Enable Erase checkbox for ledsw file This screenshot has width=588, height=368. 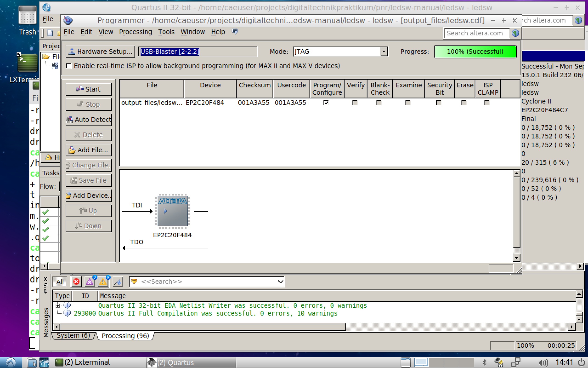coord(464,103)
